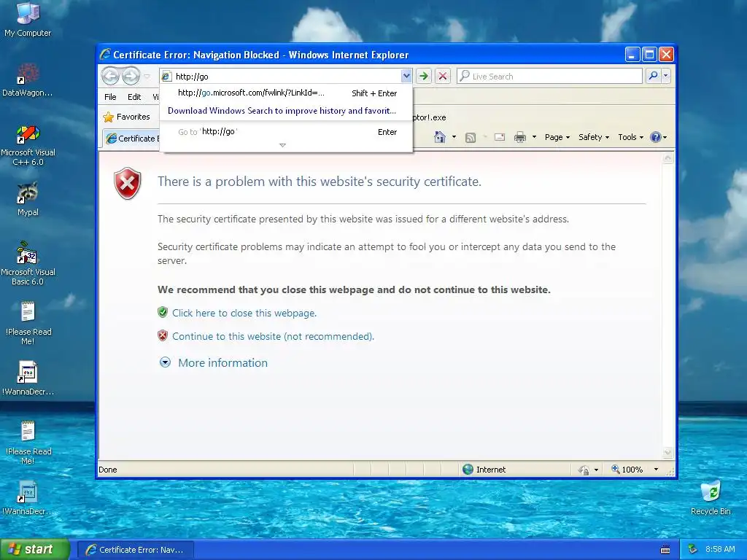Click Download Windows Search suggestion link
Viewport: 747px width, 560px height.
click(282, 111)
